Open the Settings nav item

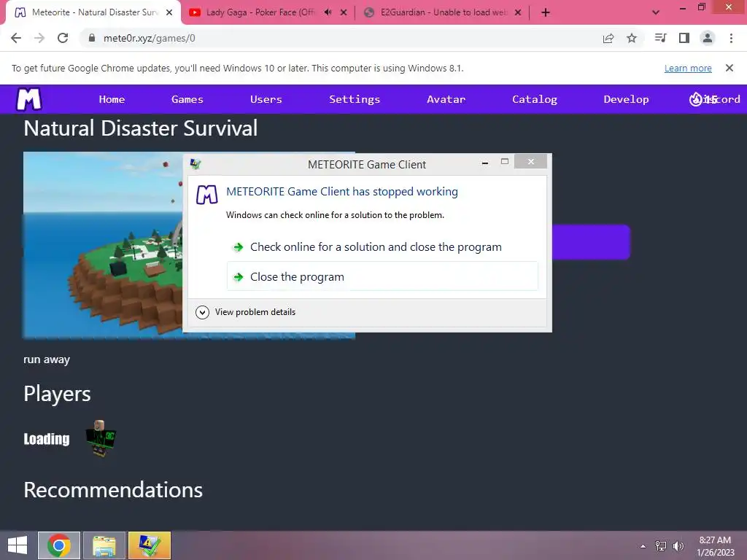click(355, 99)
